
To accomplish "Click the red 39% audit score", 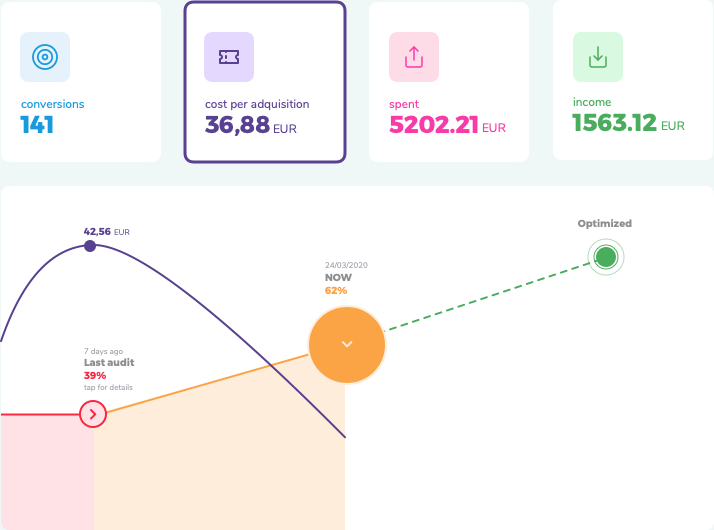I will coord(95,376).
